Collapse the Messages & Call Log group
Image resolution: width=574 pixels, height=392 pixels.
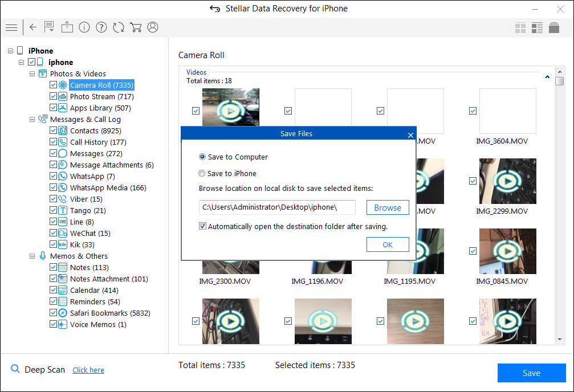coord(32,119)
